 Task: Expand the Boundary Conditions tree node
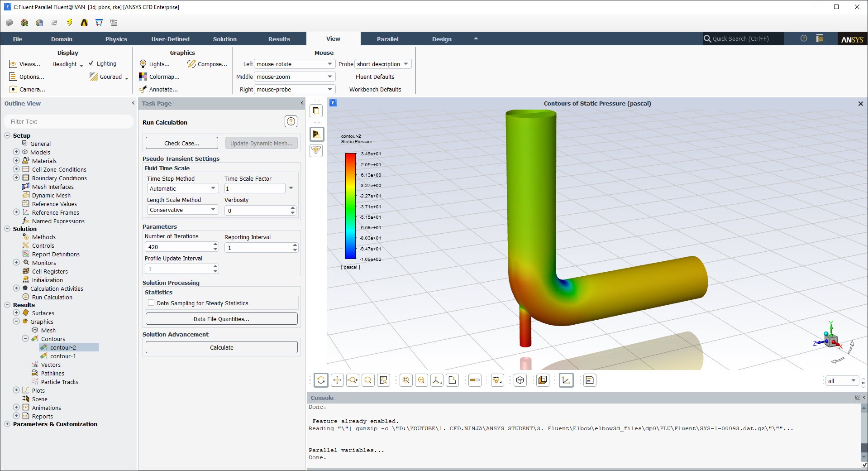(16, 178)
